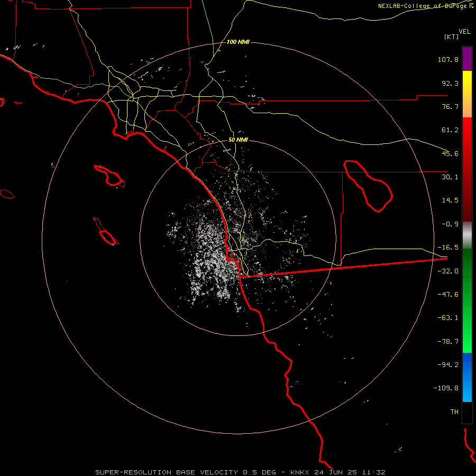
Task: Click the VEL legend title
Action: tap(464, 32)
